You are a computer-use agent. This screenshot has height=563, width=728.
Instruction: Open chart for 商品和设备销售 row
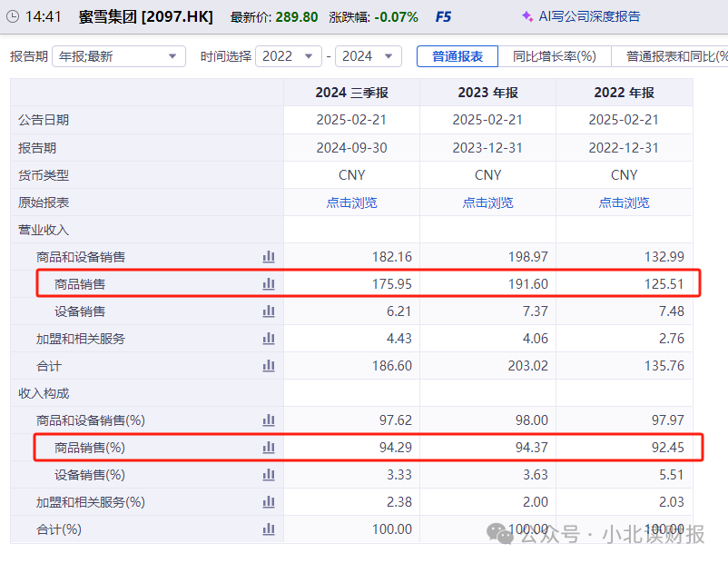point(269,256)
